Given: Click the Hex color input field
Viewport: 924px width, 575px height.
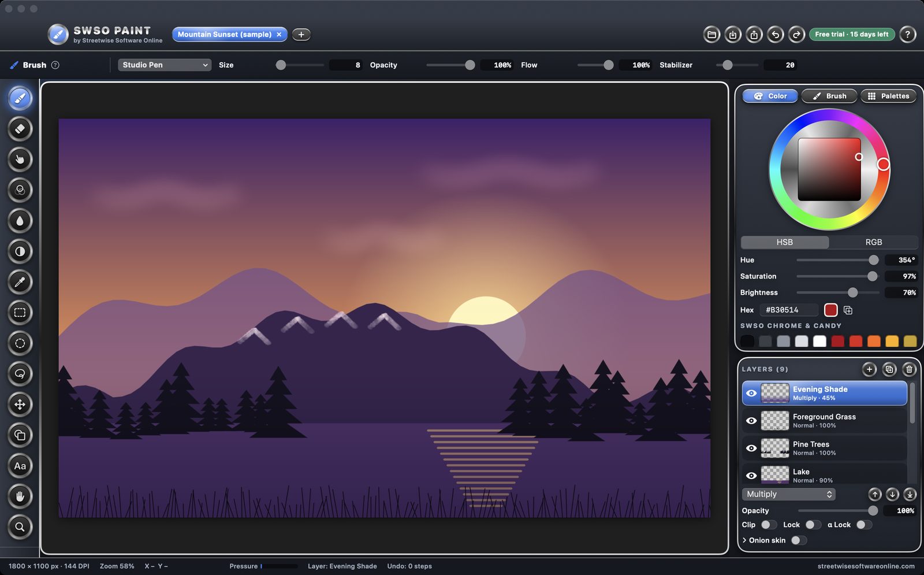Looking at the screenshot, I should [x=788, y=310].
